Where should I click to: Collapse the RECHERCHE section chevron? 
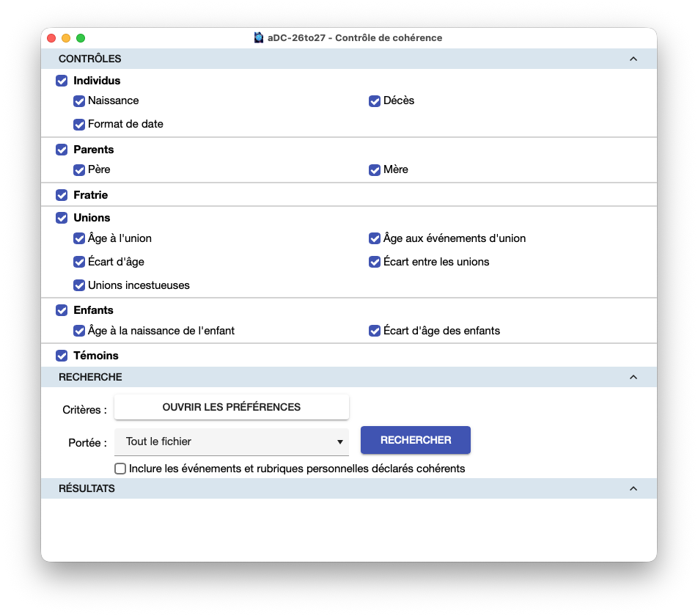pyautogui.click(x=633, y=377)
